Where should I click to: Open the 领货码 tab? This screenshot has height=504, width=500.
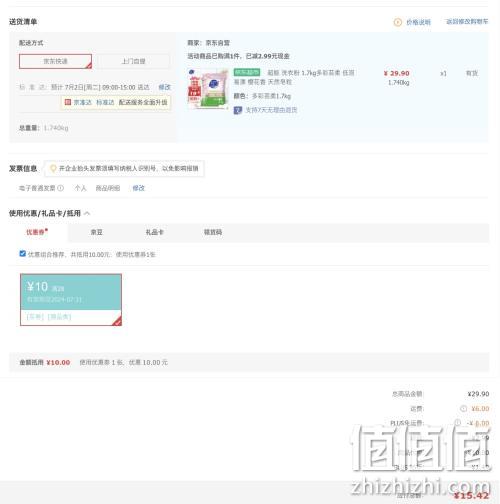(213, 232)
